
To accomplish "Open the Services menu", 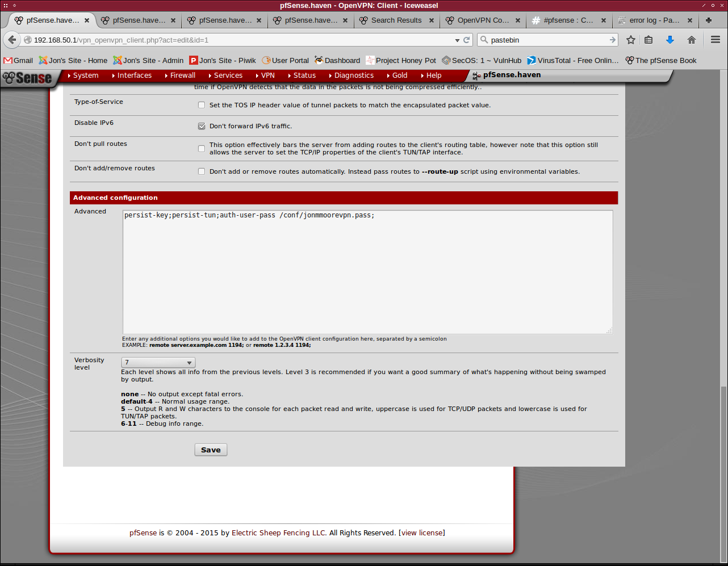I will 225,76.
